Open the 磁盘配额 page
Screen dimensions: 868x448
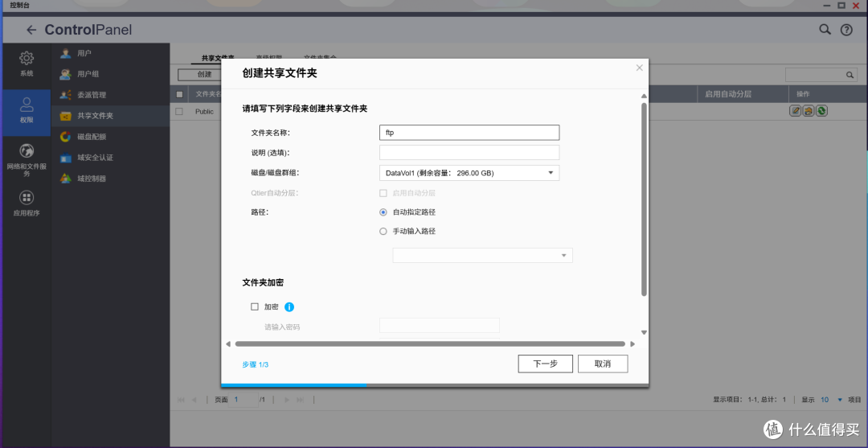[x=110, y=137]
